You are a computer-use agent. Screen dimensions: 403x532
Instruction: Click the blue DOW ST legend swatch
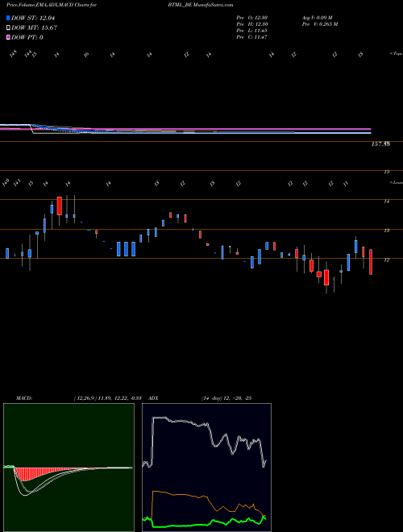point(8,18)
